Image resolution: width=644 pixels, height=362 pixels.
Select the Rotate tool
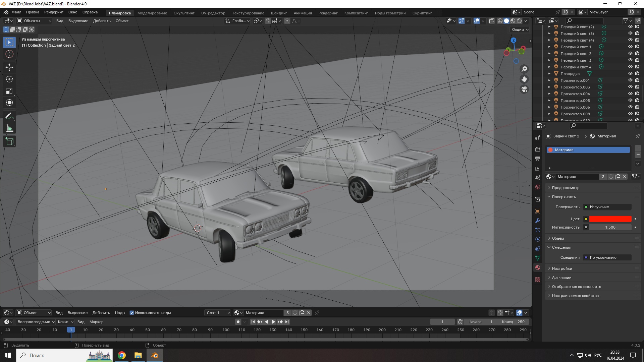pos(9,79)
